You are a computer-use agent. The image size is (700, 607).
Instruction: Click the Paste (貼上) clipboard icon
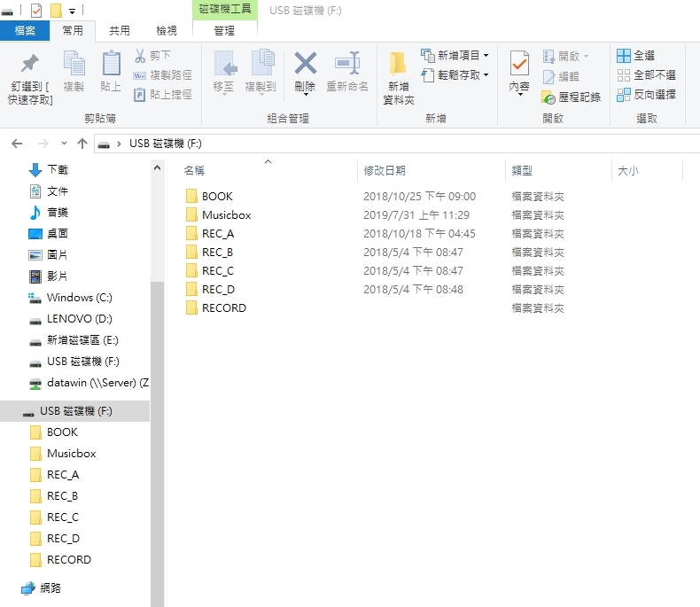pyautogui.click(x=111, y=63)
